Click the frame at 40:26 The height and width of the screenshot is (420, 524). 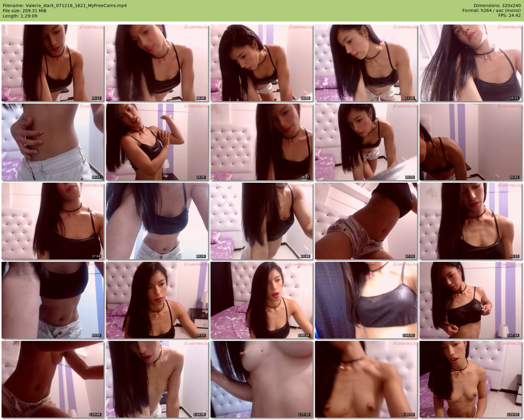pos(157,221)
